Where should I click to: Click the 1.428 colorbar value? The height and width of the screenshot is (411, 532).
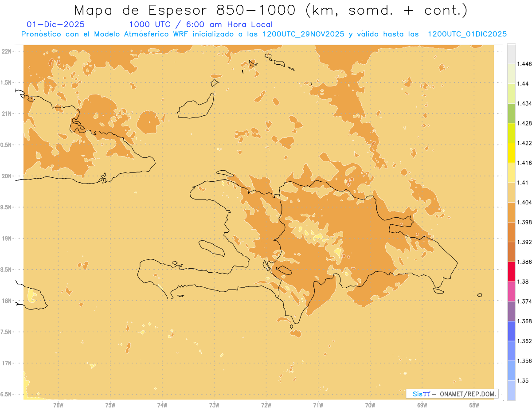(x=524, y=123)
